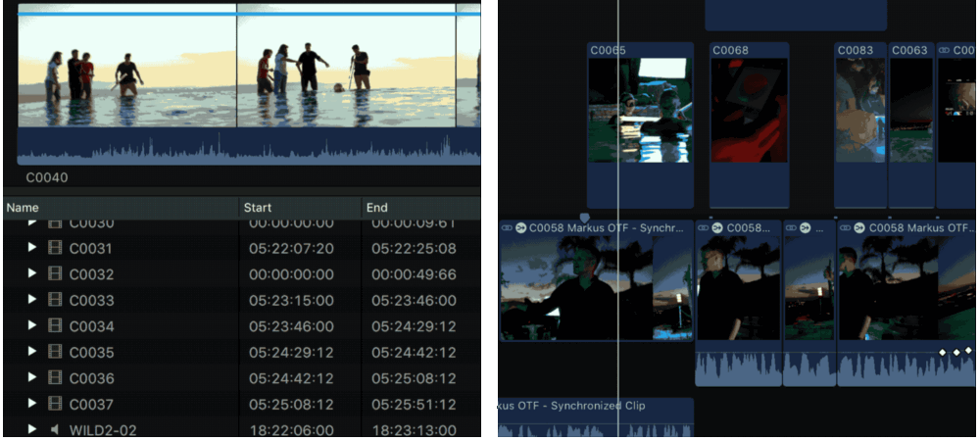The height and width of the screenshot is (441, 980).
Task: Click the film clip icon beside C0034
Action: [x=55, y=325]
